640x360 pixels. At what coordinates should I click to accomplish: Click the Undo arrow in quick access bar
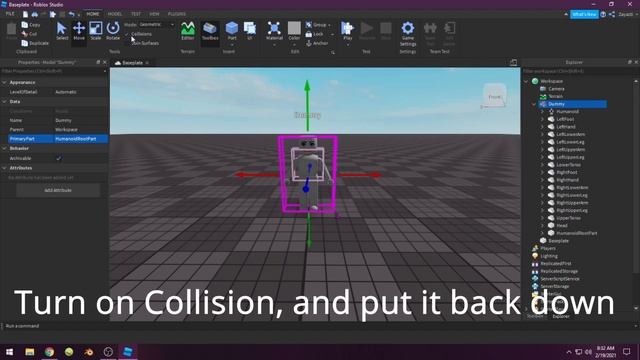pos(71,14)
